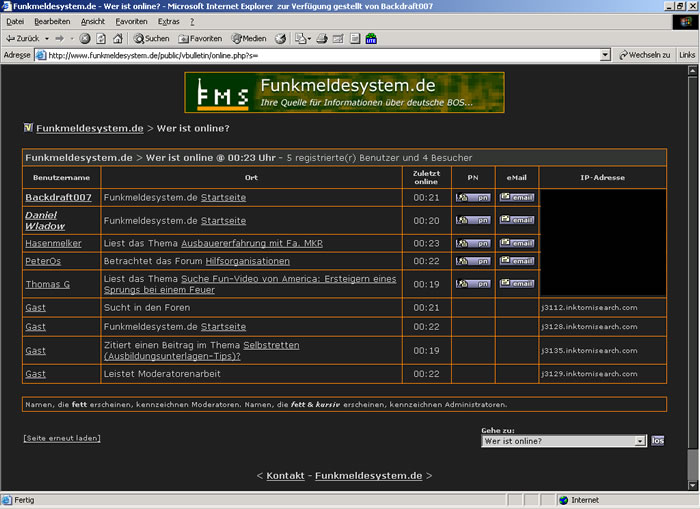700x509 pixels.
Task: Send private message to Backdraft007 via pn icon
Action: (x=473, y=197)
